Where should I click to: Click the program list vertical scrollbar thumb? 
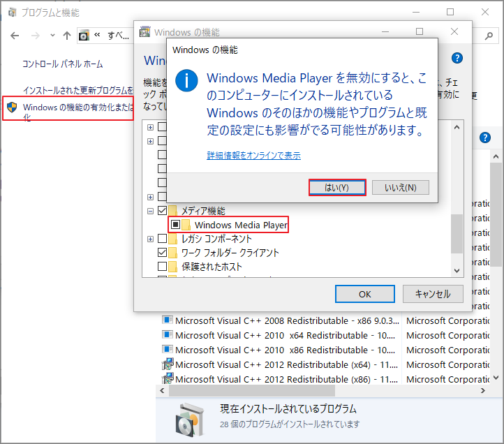pyautogui.click(x=496, y=214)
